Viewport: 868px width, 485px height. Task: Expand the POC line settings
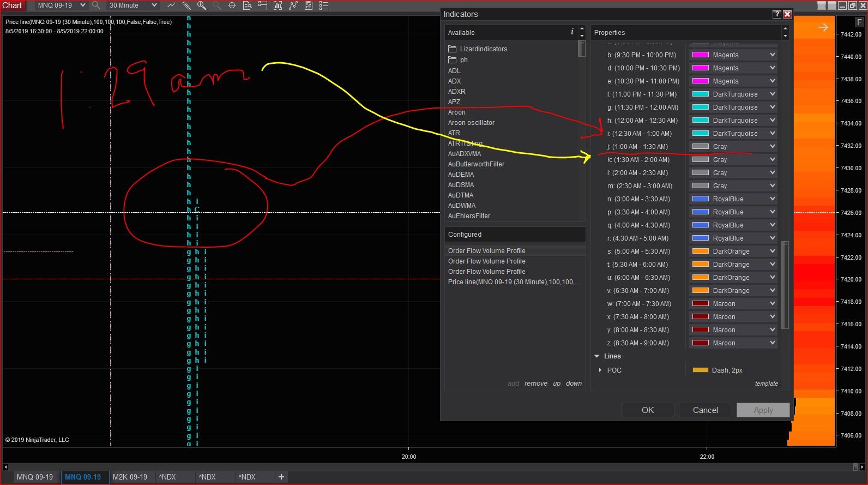[x=600, y=370]
